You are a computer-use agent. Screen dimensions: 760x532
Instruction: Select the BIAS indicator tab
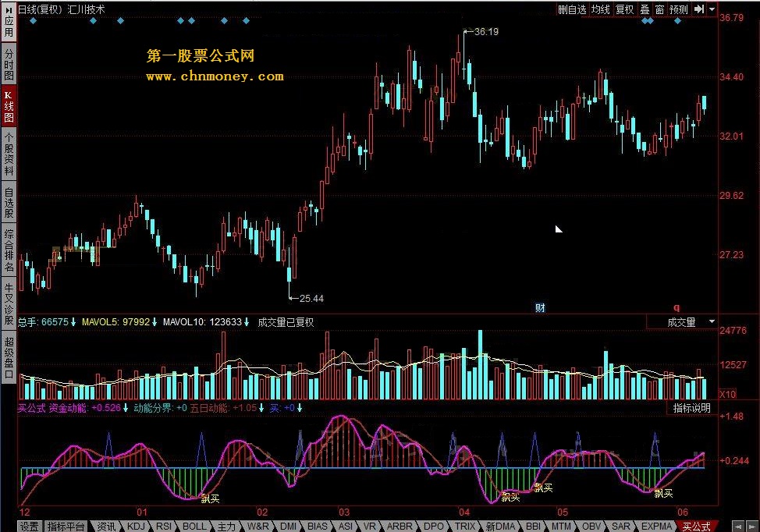pyautogui.click(x=318, y=527)
